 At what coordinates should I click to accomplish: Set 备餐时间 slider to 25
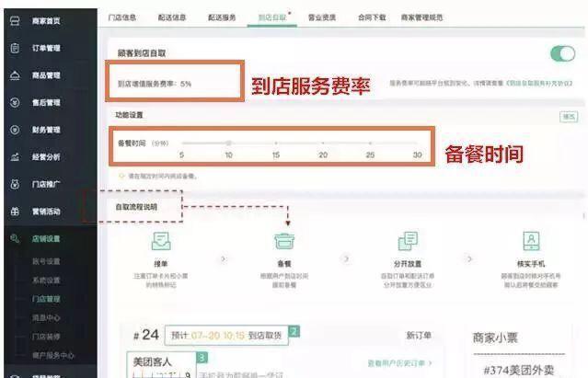[370, 143]
